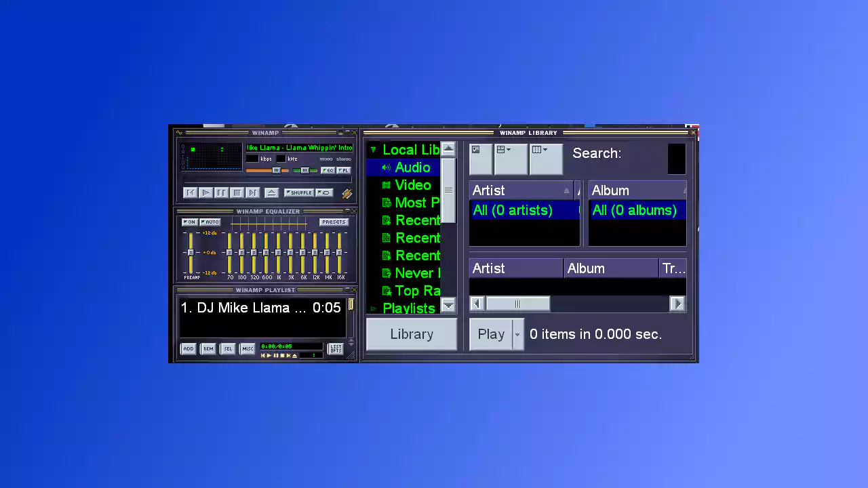Screen dimensions: 868x488
Task: Open the dropdown arrow beside library Play
Action: pyautogui.click(x=518, y=334)
